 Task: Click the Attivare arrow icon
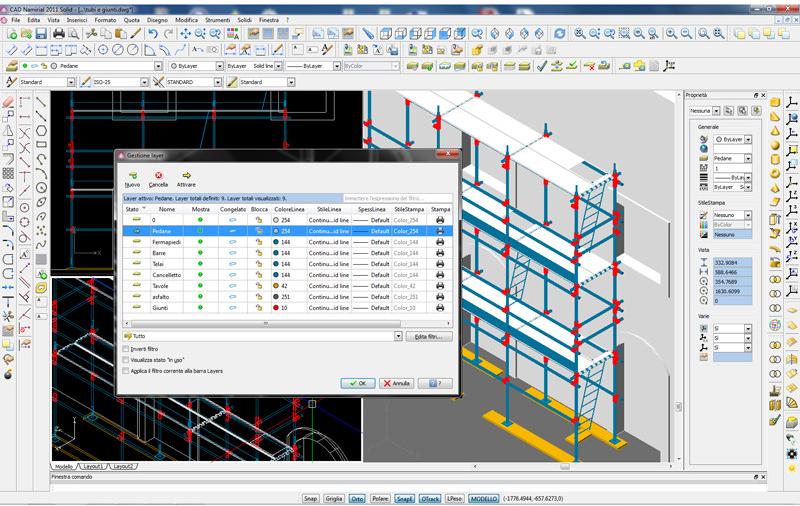[186, 175]
